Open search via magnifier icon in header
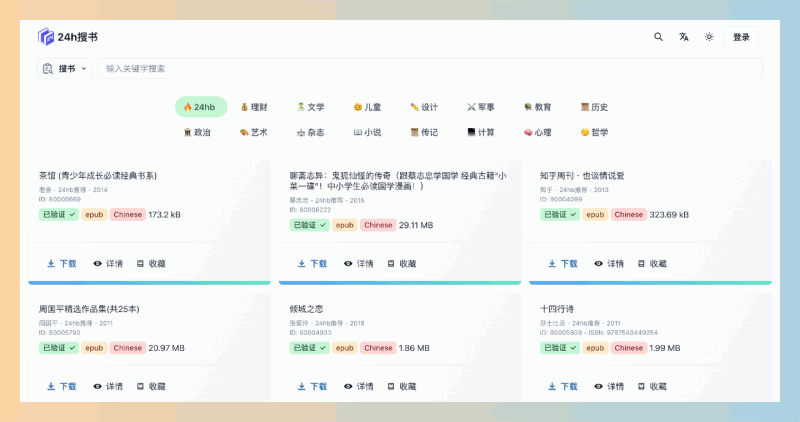 (659, 37)
